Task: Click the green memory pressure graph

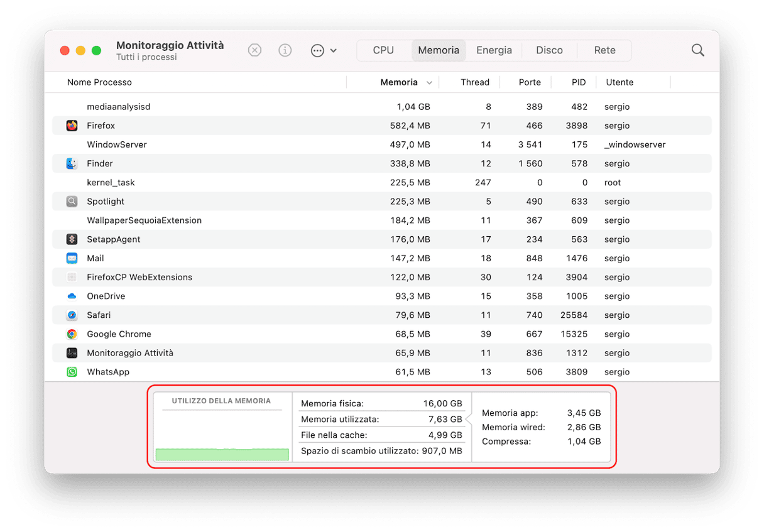Action: tap(222, 454)
